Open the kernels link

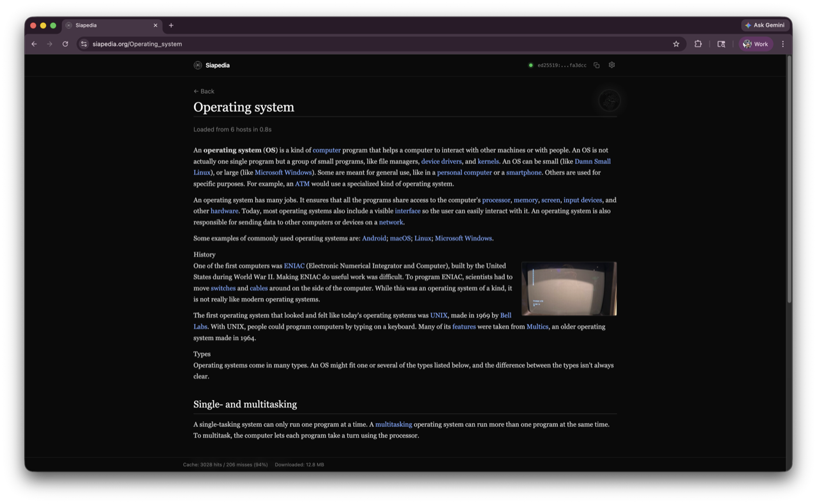488,161
